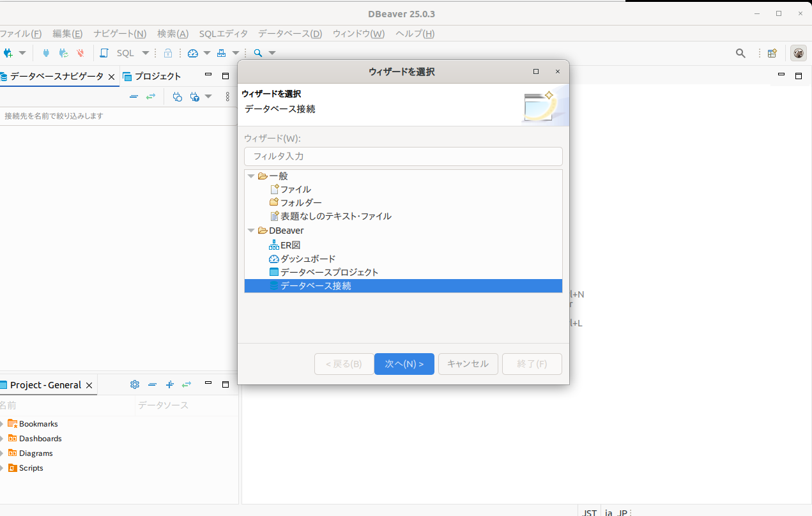
Task: Open the 検索(A) menu
Action: (x=172, y=34)
